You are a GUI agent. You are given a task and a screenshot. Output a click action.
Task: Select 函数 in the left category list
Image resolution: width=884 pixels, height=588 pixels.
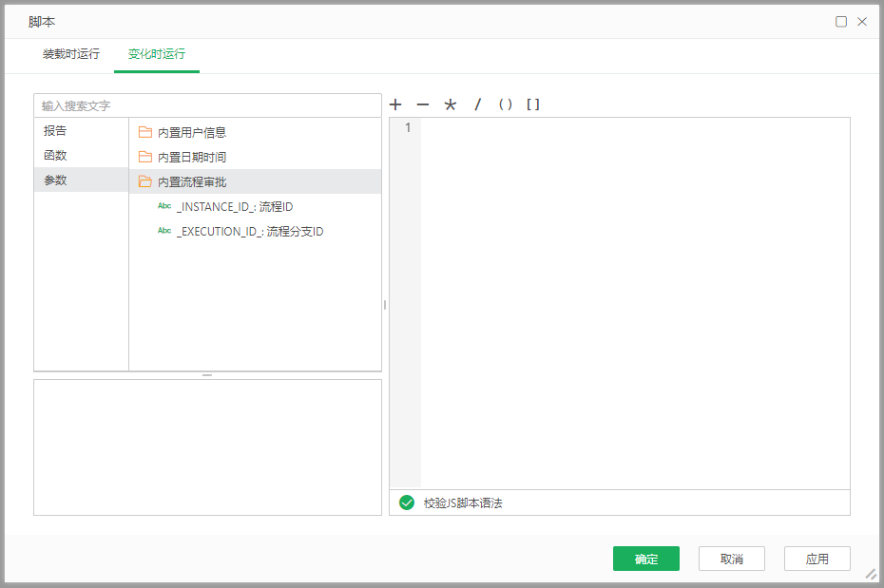point(55,156)
